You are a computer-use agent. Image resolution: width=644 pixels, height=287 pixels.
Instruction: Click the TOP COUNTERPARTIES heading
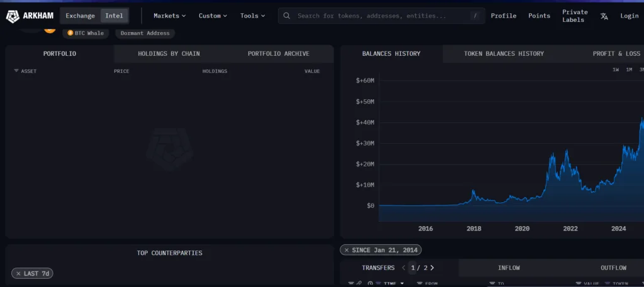[170, 253]
